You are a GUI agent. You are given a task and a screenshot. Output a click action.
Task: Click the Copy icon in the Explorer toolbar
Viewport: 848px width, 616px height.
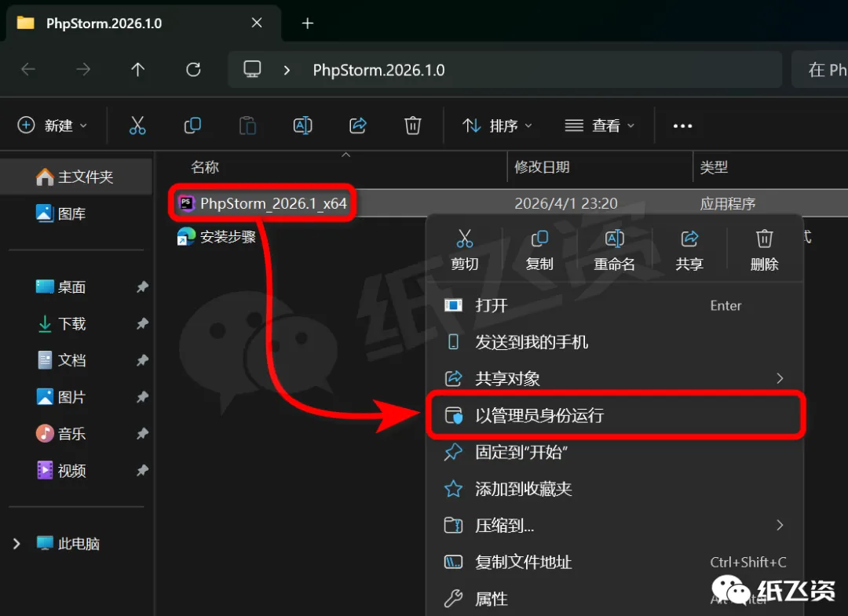(x=192, y=126)
